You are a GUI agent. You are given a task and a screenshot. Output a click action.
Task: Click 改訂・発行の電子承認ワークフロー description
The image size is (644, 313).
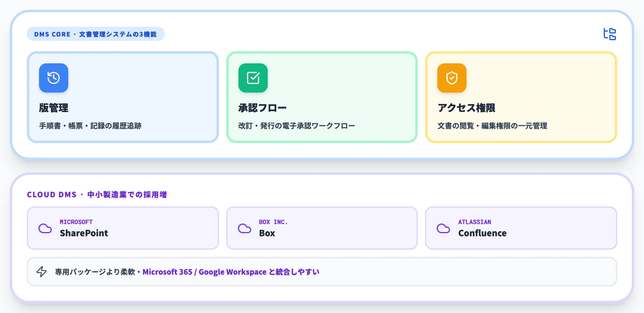pyautogui.click(x=297, y=126)
